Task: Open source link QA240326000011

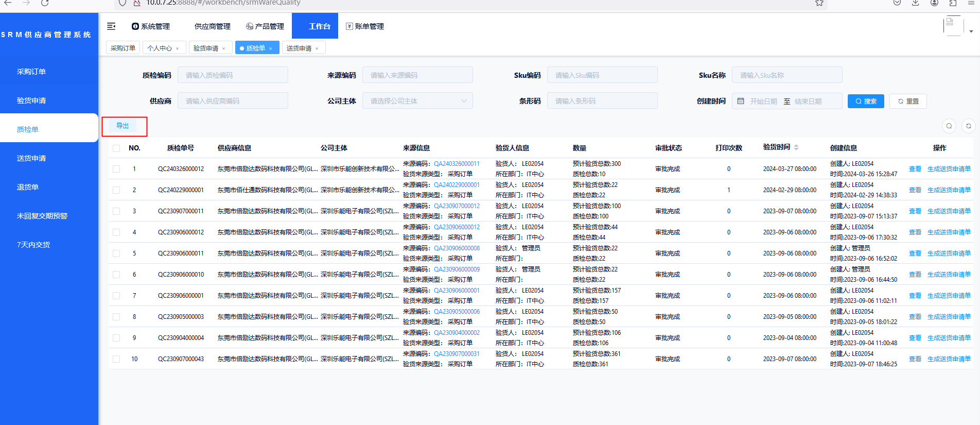Action: coord(457,164)
